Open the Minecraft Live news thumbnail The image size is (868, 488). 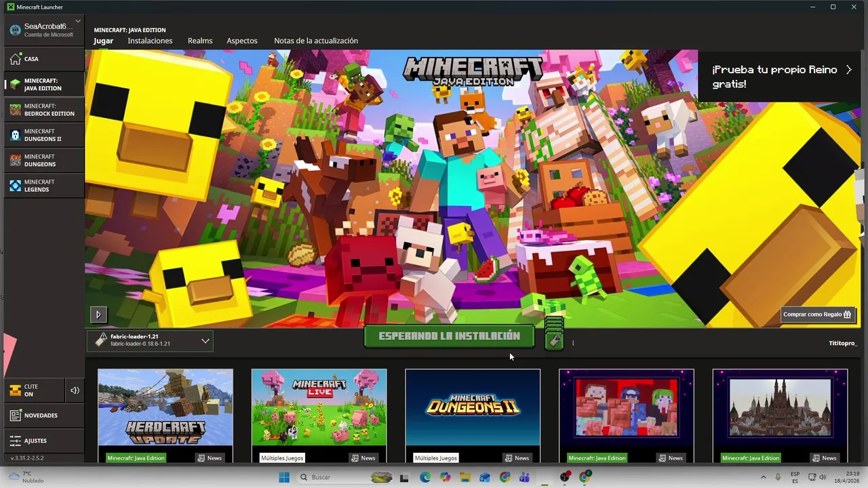(319, 407)
